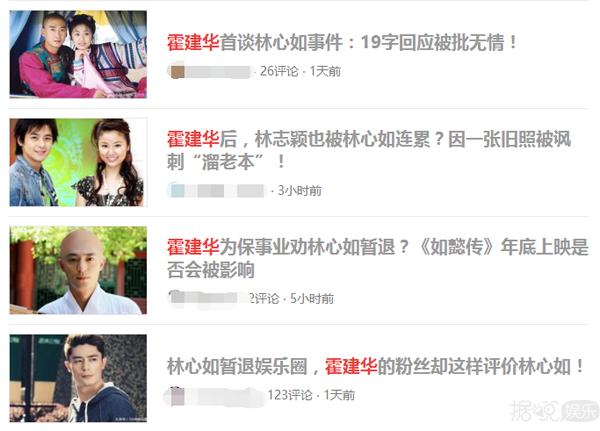Open headline about 林志颖也被林心如连累
Viewport: 600px width, 431px height.
[369, 150]
